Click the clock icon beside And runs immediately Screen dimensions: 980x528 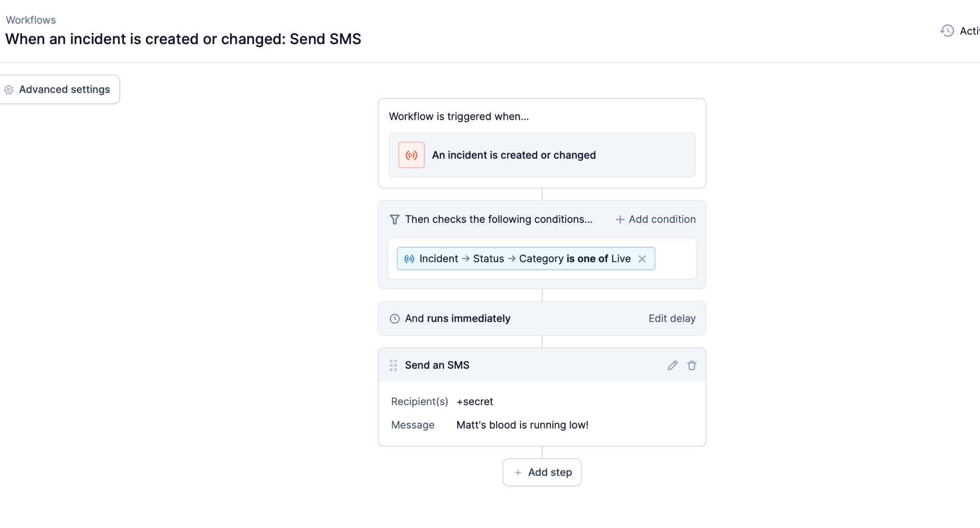click(x=394, y=319)
